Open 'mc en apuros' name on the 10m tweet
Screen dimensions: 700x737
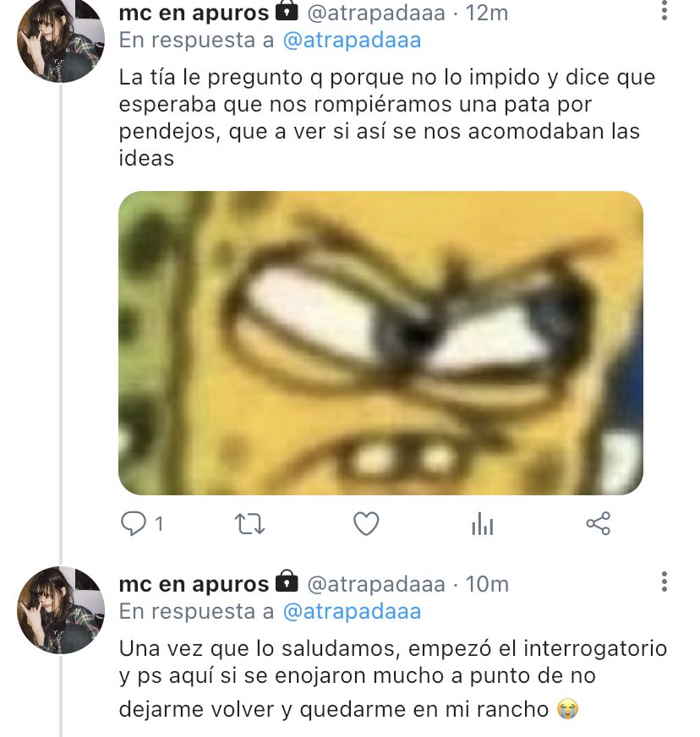click(194, 584)
